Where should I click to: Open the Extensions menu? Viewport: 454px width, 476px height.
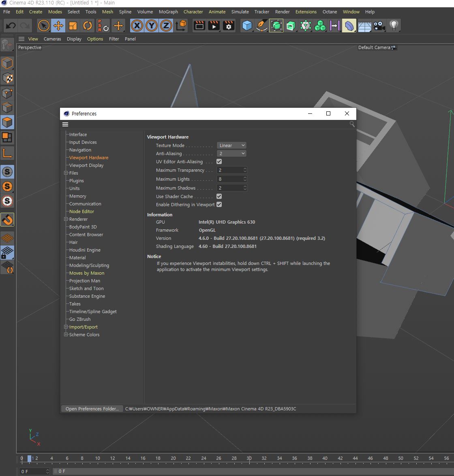pyautogui.click(x=306, y=12)
